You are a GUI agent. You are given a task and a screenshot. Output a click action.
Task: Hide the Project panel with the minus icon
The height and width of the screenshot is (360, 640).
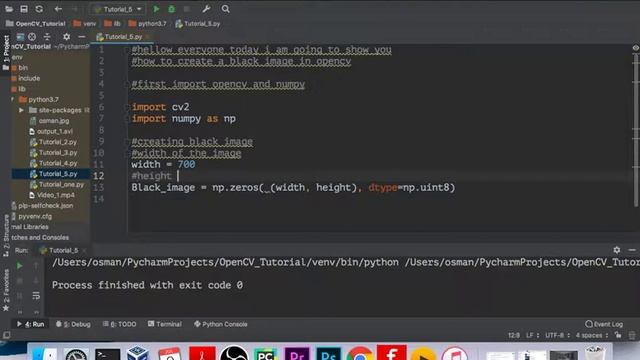pyautogui.click(x=82, y=37)
